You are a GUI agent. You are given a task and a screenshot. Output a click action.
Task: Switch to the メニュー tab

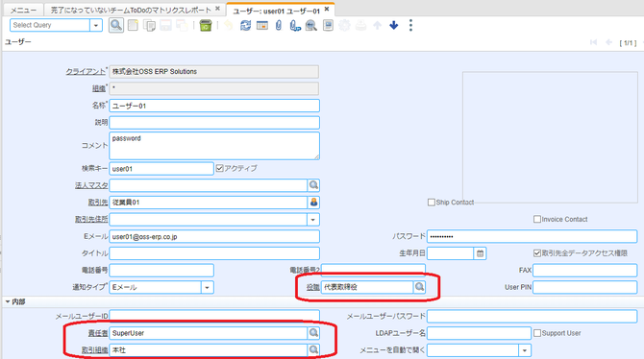[23, 10]
